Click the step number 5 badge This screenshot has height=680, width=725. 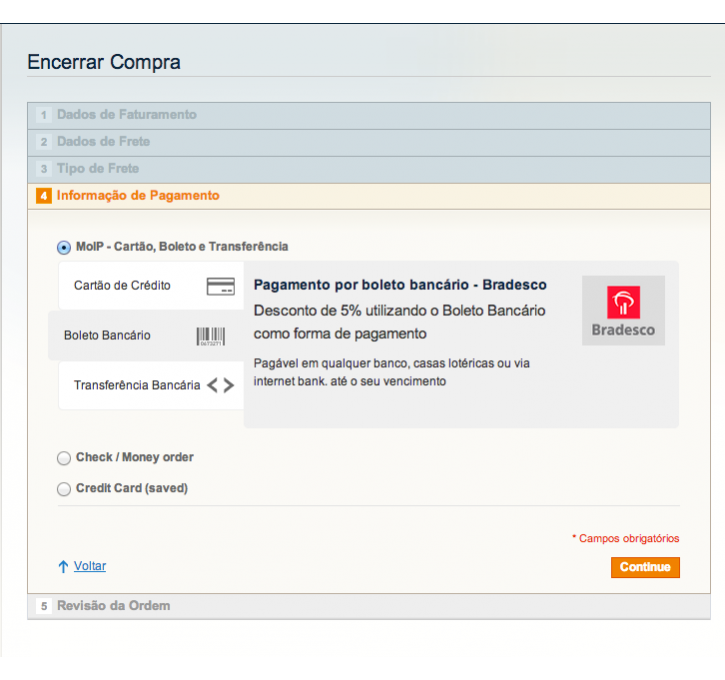(x=44, y=606)
